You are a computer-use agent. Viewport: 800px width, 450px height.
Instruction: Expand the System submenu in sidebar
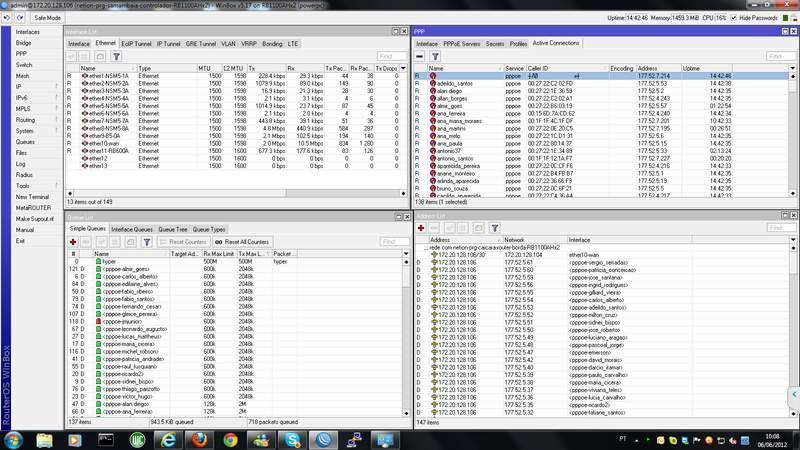[x=36, y=131]
